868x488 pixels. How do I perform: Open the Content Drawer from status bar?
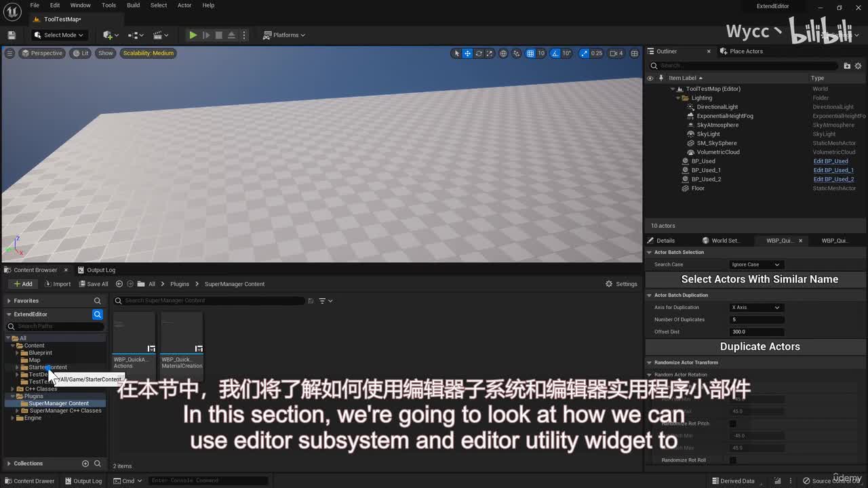pos(29,481)
